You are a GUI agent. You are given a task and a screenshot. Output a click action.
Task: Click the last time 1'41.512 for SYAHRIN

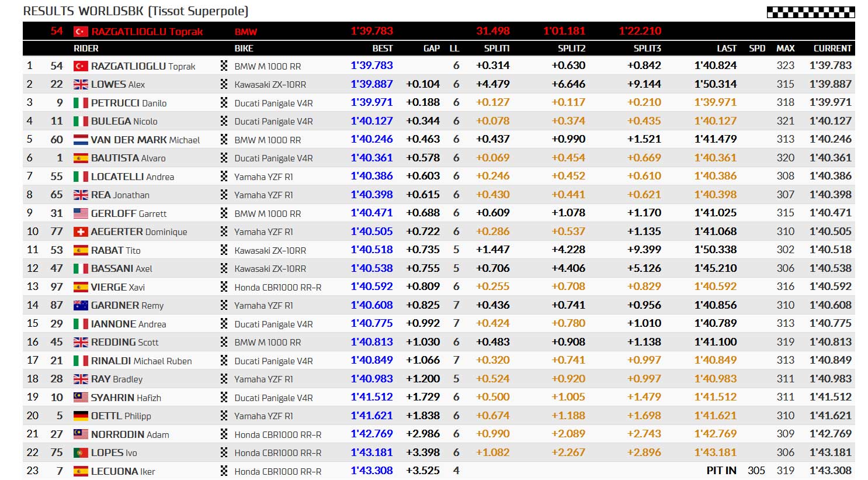click(x=716, y=397)
